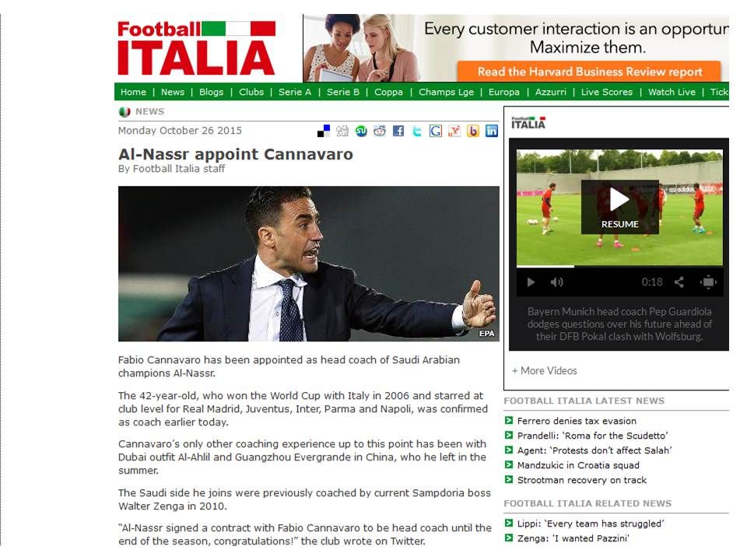Read 'Ferrero denies tax evasion' story
This screenshot has width=747, height=560.
tap(577, 421)
